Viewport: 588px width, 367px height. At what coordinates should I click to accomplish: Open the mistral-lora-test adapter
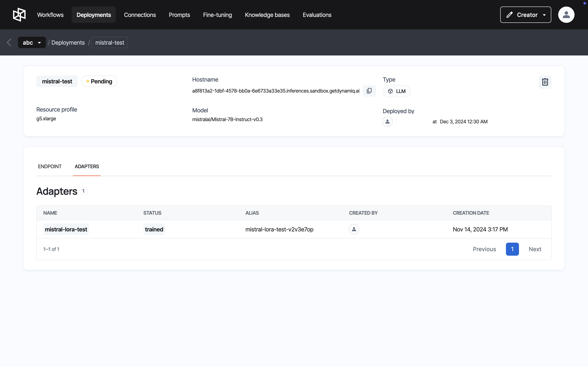coord(66,229)
